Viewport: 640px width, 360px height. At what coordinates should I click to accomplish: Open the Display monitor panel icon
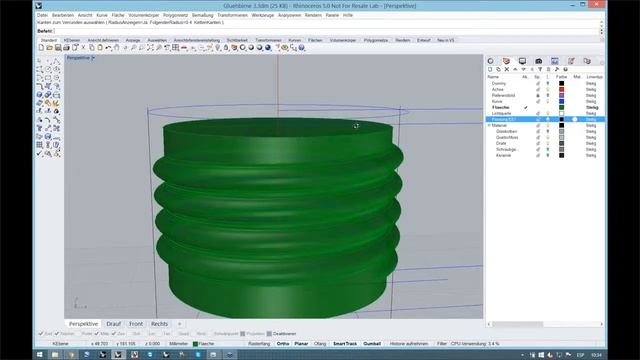[x=522, y=61]
